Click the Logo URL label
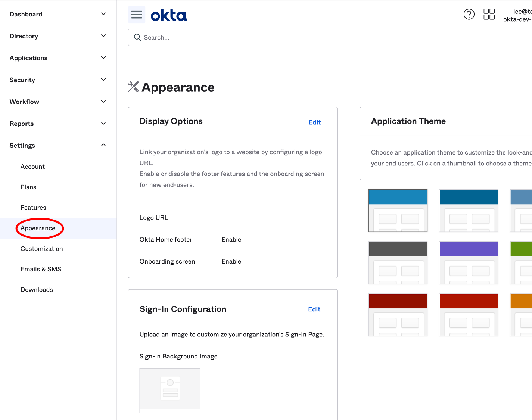The width and height of the screenshot is (532, 420). coord(154,218)
